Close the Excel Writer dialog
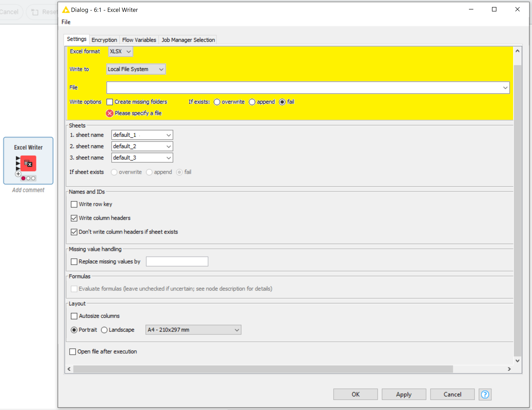Image resolution: width=532 pixels, height=410 pixels. click(x=517, y=9)
